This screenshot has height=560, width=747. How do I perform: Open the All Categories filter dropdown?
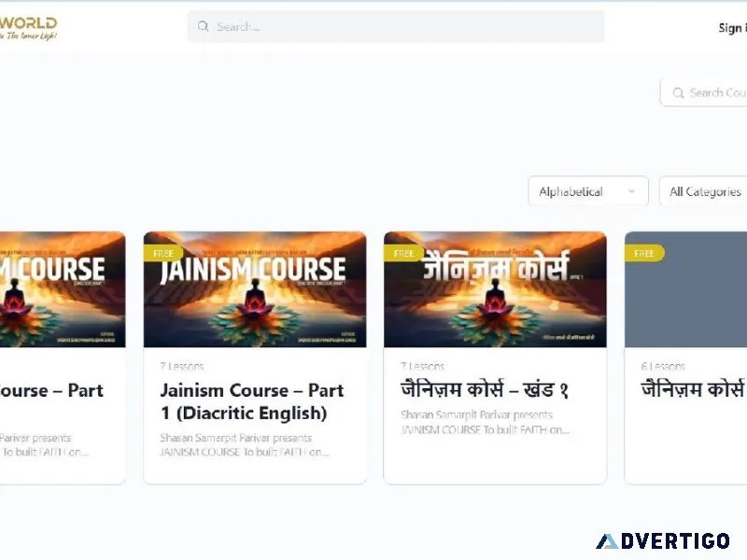pos(703,191)
